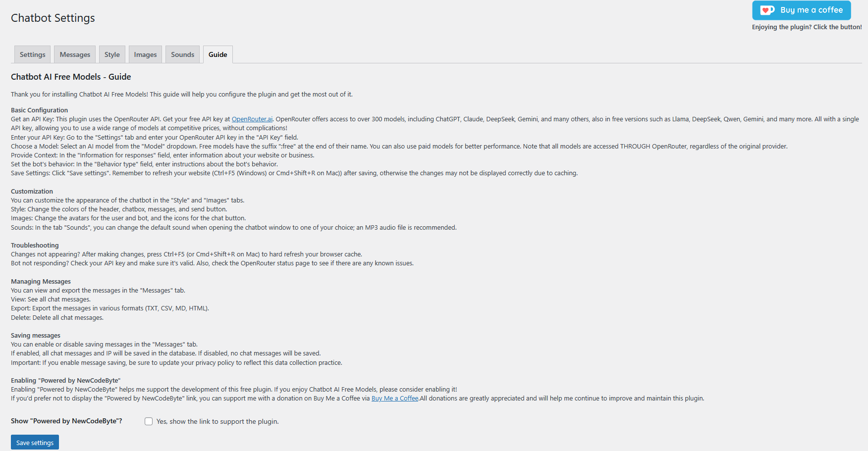Viewport: 868px width, 451px height.
Task: Follow the OpenRouter.ai link
Action: coord(252,119)
